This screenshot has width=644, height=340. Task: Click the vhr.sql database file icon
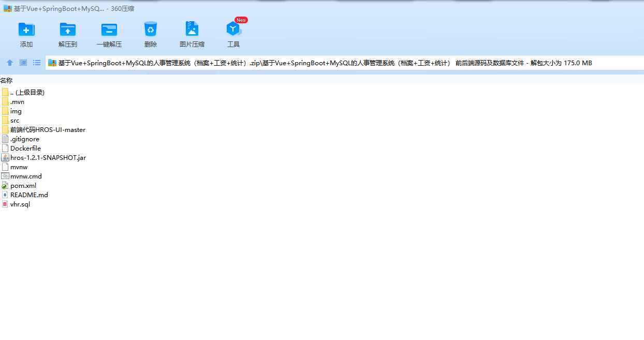pyautogui.click(x=5, y=204)
